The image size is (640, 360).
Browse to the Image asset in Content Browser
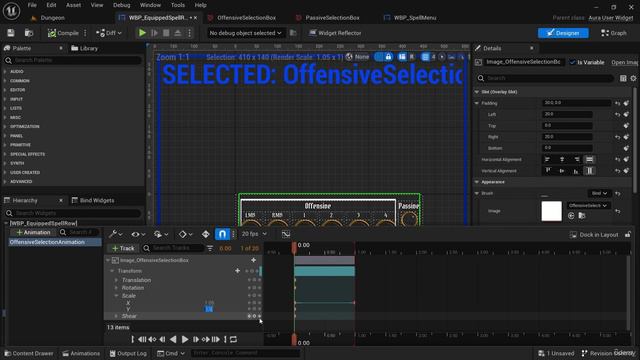[x=582, y=216]
